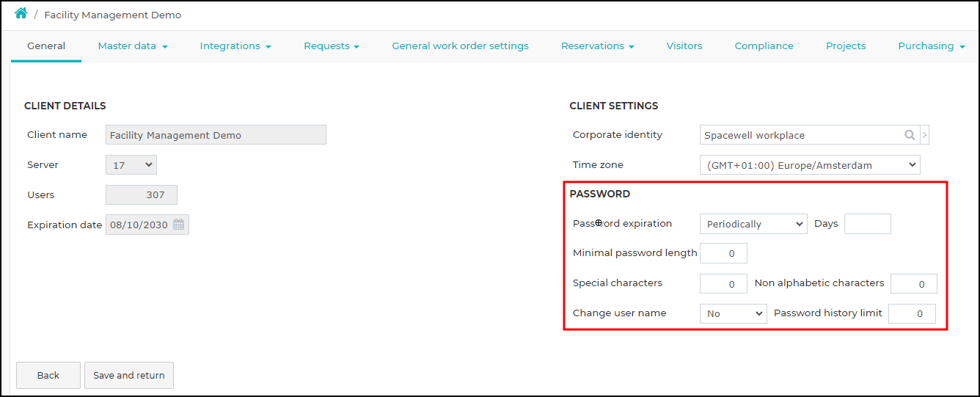Open the Server dropdown showing 17
The height and width of the screenshot is (397, 980).
click(131, 165)
